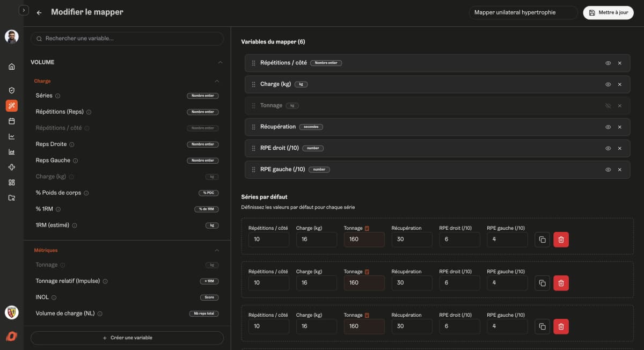Screen dimensions: 644x350
Task: Remove RPE gauche (/10) from mapper
Action: pyautogui.click(x=620, y=170)
